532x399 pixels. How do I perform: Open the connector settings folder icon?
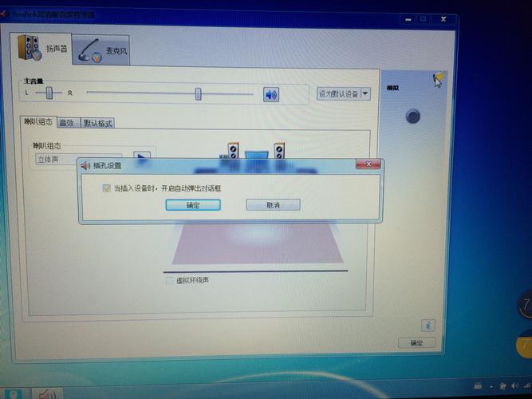(437, 79)
